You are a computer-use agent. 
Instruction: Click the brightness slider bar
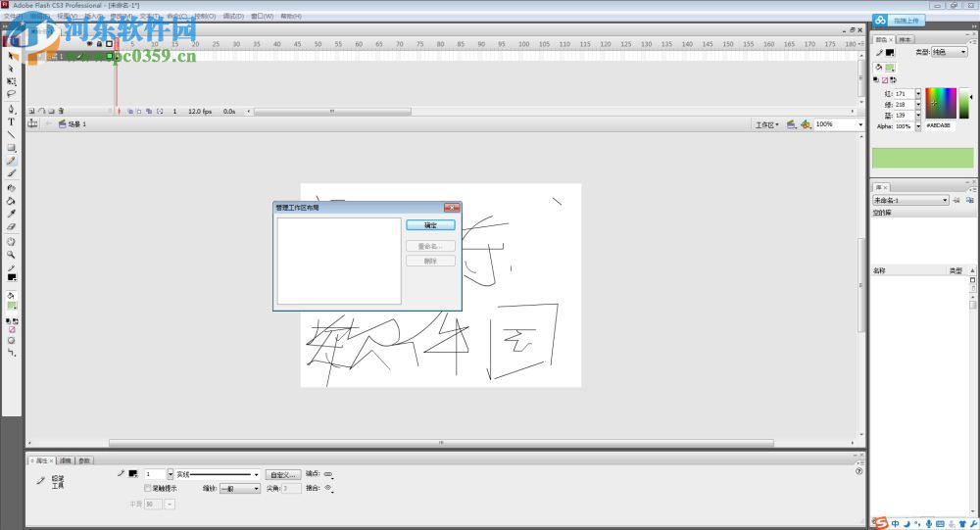(963, 103)
